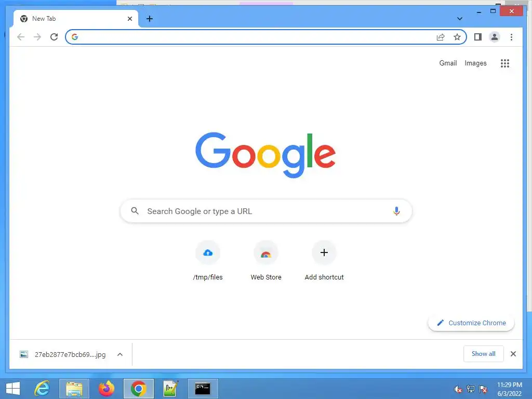Close the New Tab tab
The width and height of the screenshot is (532, 399).
(x=129, y=19)
